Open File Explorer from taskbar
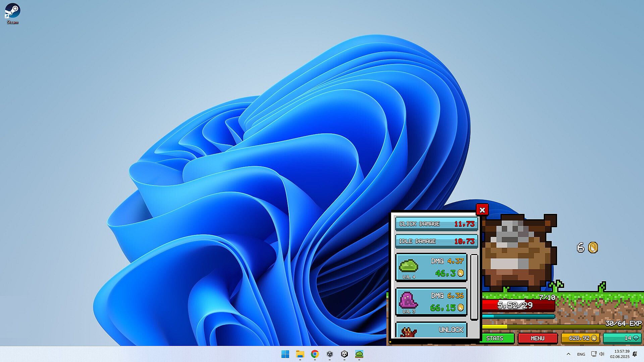The image size is (644, 362). tap(300, 354)
